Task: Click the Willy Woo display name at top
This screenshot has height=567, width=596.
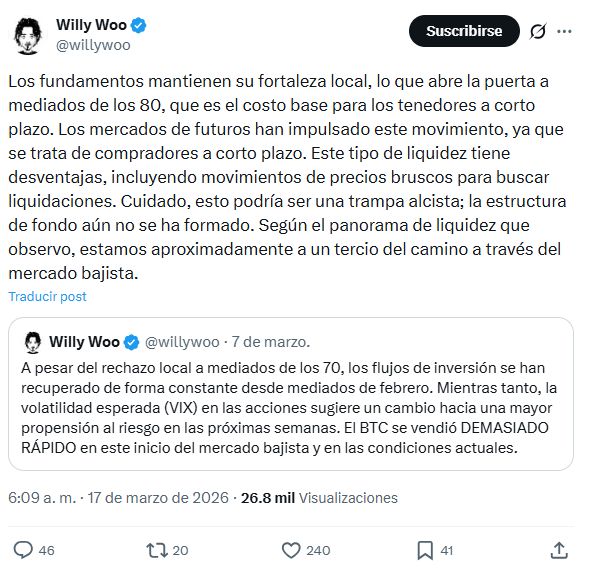Action: tap(91, 25)
